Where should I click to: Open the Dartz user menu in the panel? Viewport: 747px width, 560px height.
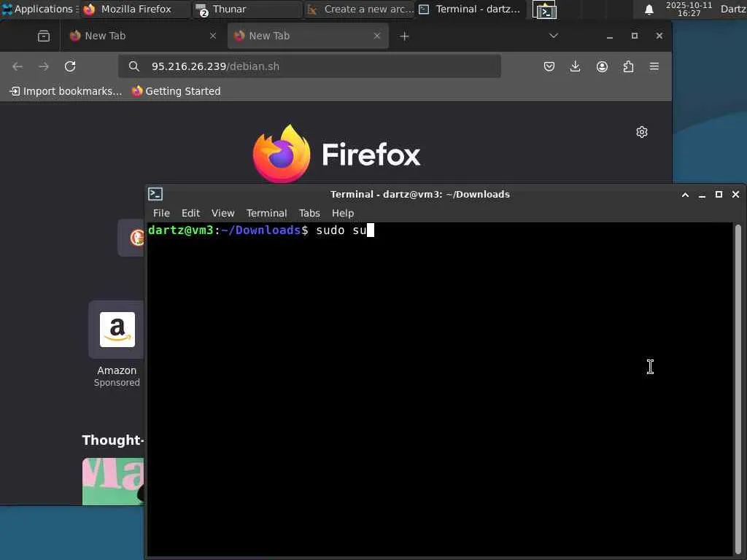point(732,9)
